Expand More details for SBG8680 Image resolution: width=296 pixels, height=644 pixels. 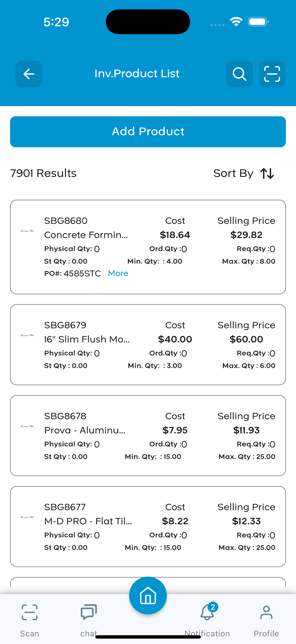[x=118, y=273]
